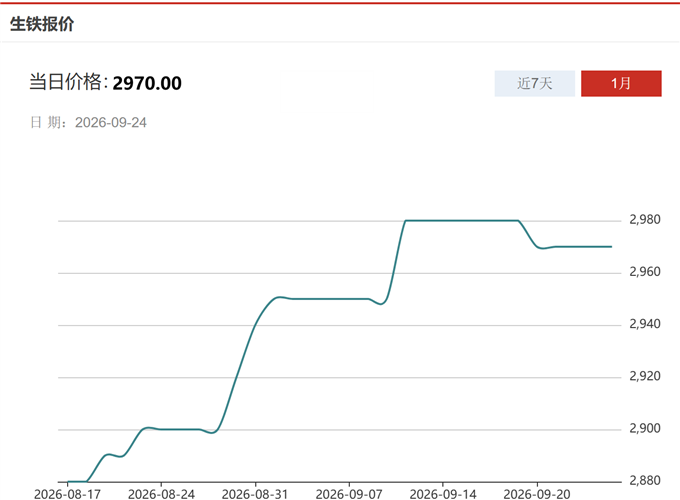Click the 当日价格 label
Viewport: 680px width, 500px height.
tap(68, 82)
